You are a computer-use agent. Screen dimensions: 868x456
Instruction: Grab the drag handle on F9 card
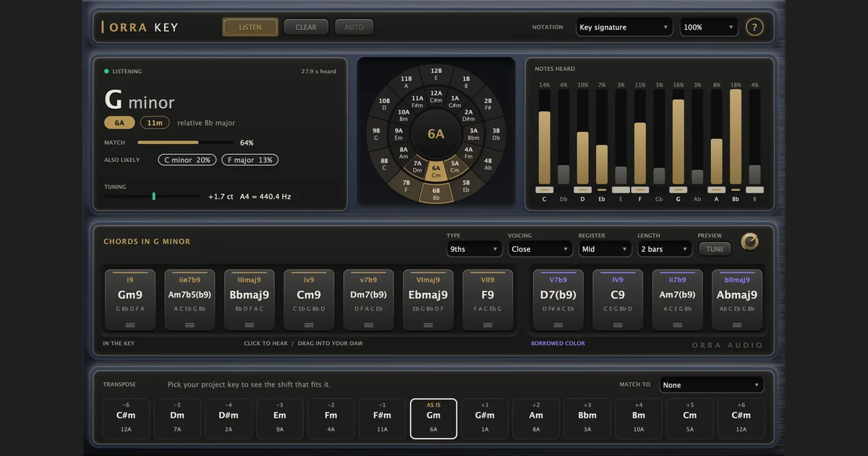pos(488,325)
